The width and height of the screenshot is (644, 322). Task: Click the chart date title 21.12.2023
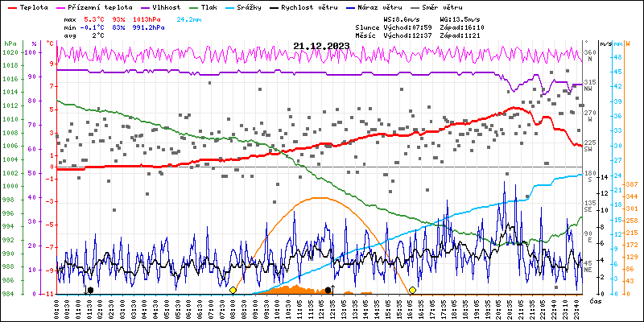[321, 46]
